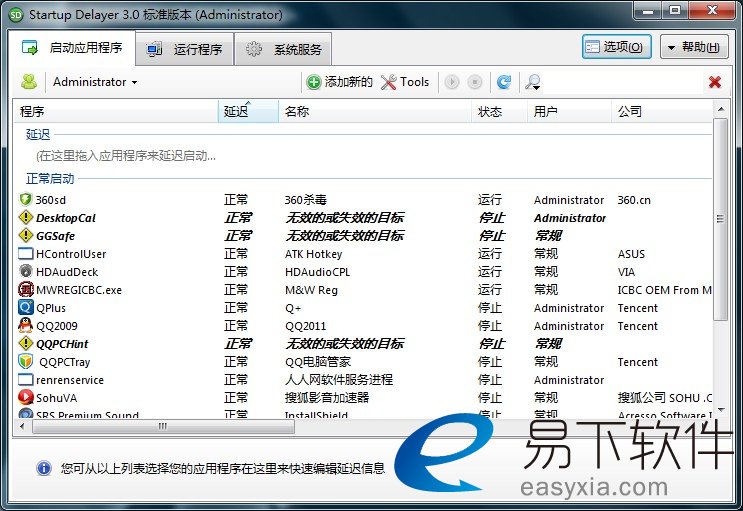Click the greyed play start icon
This screenshot has height=511, width=743.
pos(452,82)
